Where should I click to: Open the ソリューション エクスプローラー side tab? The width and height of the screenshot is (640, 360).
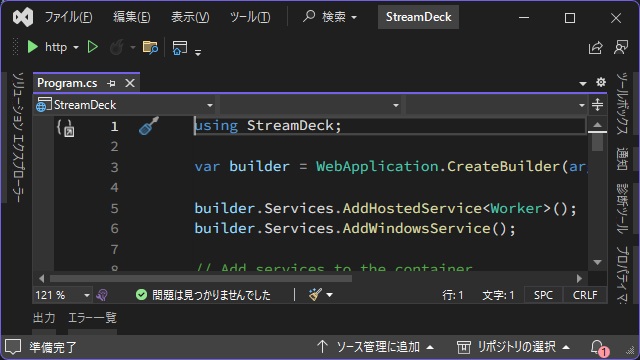pyautogui.click(x=17, y=137)
